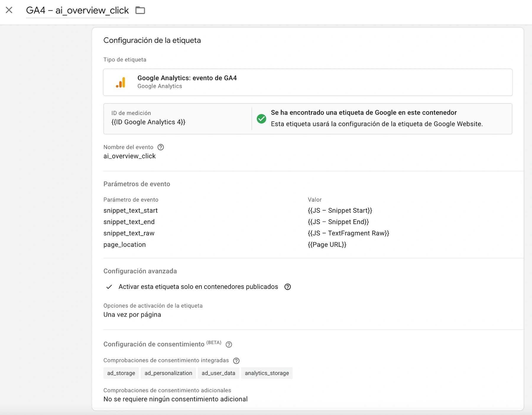Click the green checkmark Google tag found icon
Viewport: 532px width, 415px height.
[x=261, y=119]
